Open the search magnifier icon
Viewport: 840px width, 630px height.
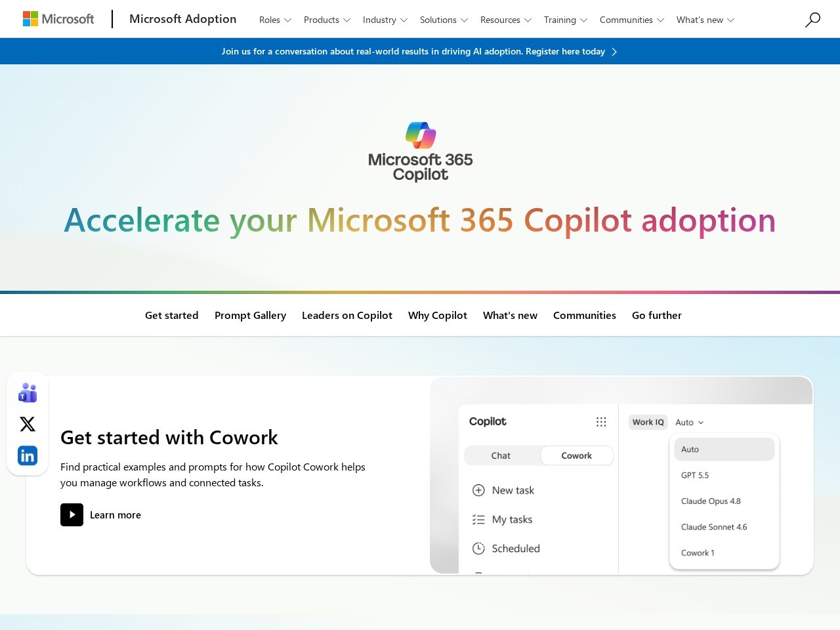[x=812, y=20]
